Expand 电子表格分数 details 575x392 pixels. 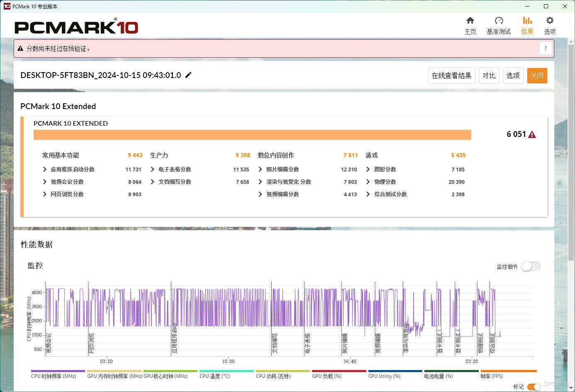pos(153,169)
